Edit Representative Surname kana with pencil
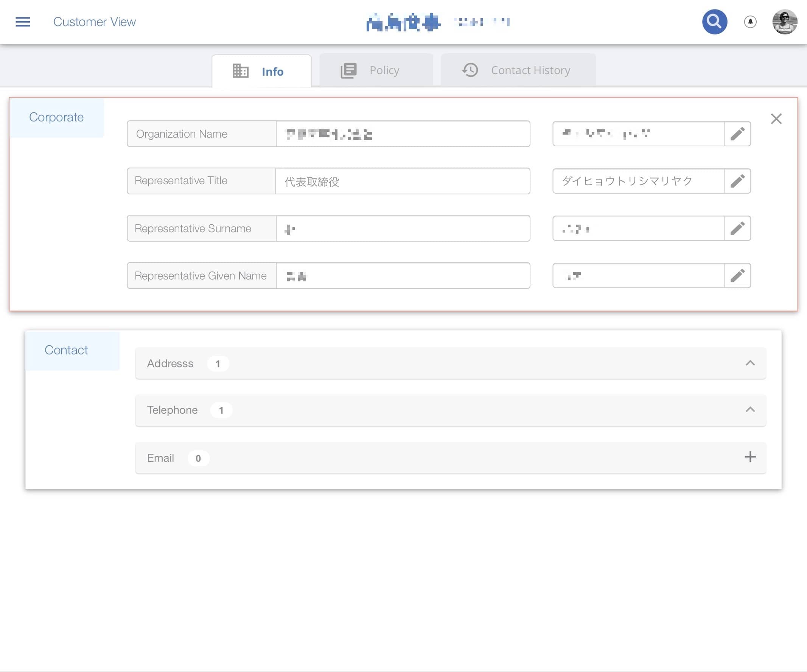Viewport: 807px width, 672px height. [737, 228]
